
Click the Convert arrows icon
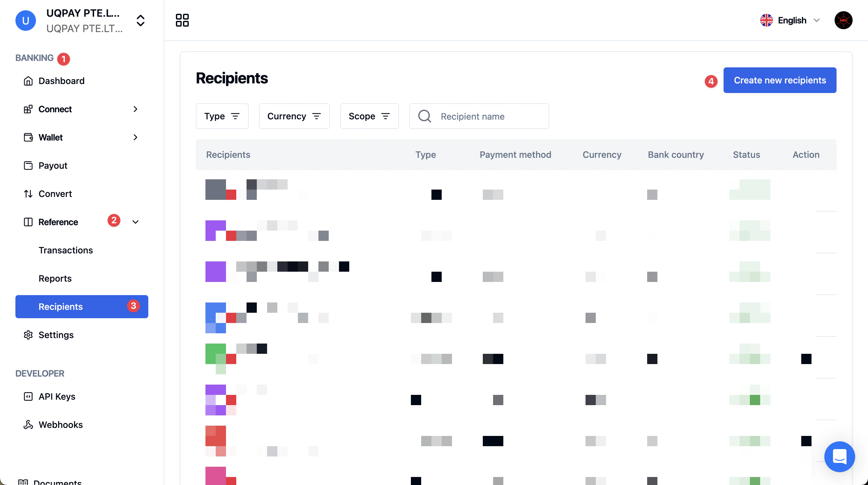pyautogui.click(x=28, y=194)
